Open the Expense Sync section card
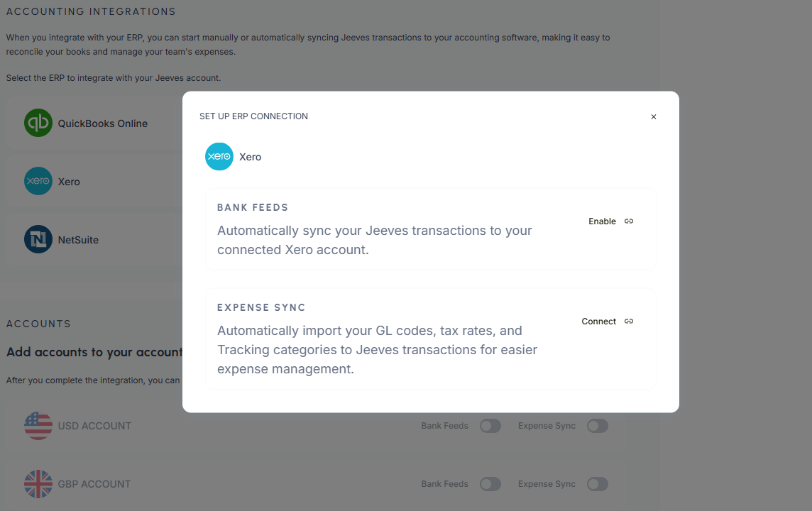812x511 pixels. click(397, 339)
